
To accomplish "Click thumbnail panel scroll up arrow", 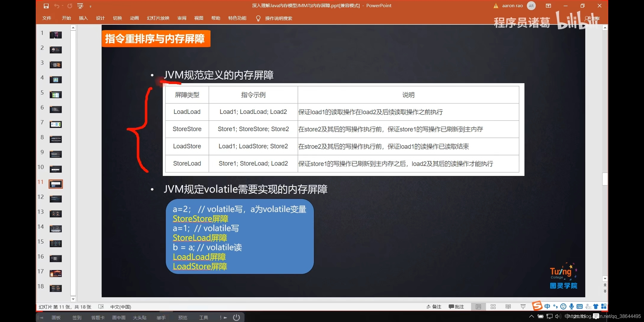I will pyautogui.click(x=73, y=28).
